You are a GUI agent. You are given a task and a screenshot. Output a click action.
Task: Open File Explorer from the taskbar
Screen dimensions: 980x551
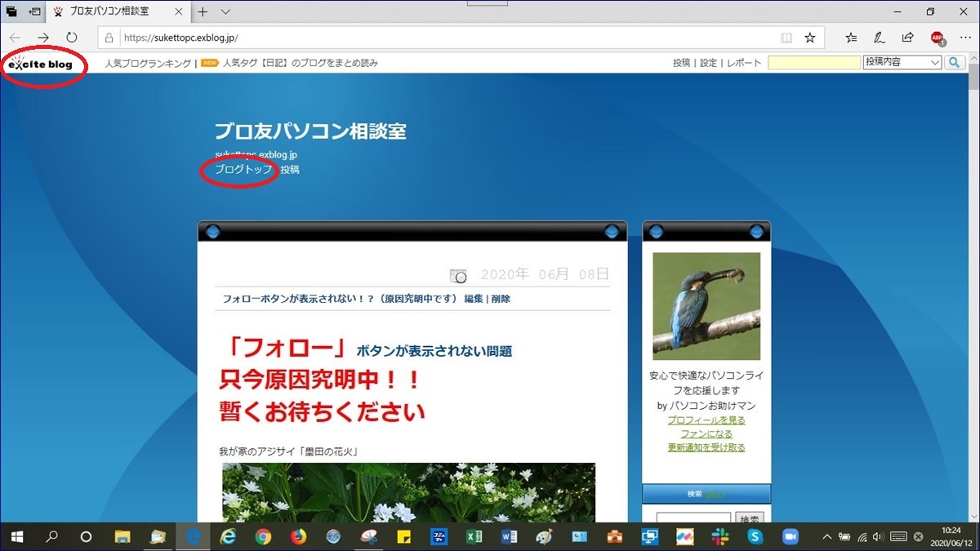coord(122,536)
